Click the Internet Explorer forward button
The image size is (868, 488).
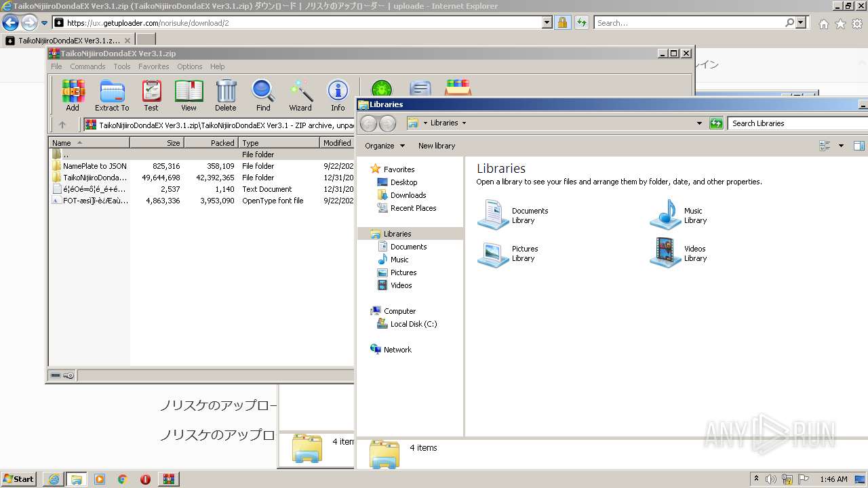(x=28, y=22)
